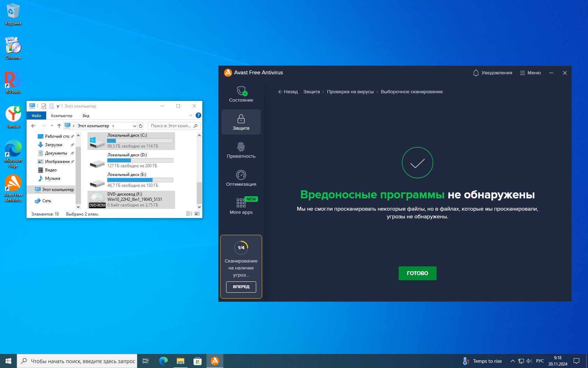Open the quick access toolbar customize dropdown

coord(58,106)
